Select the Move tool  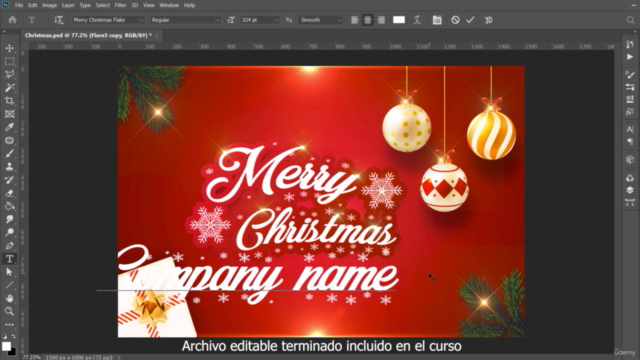9,48
